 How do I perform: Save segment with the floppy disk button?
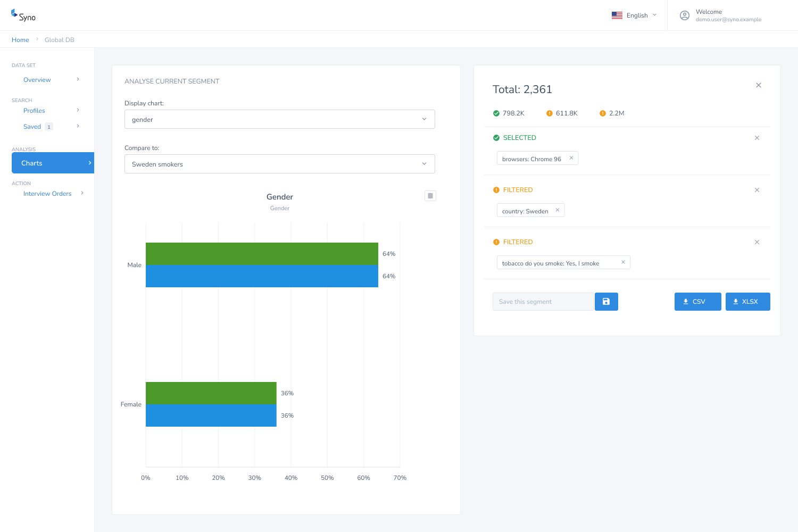pos(606,302)
